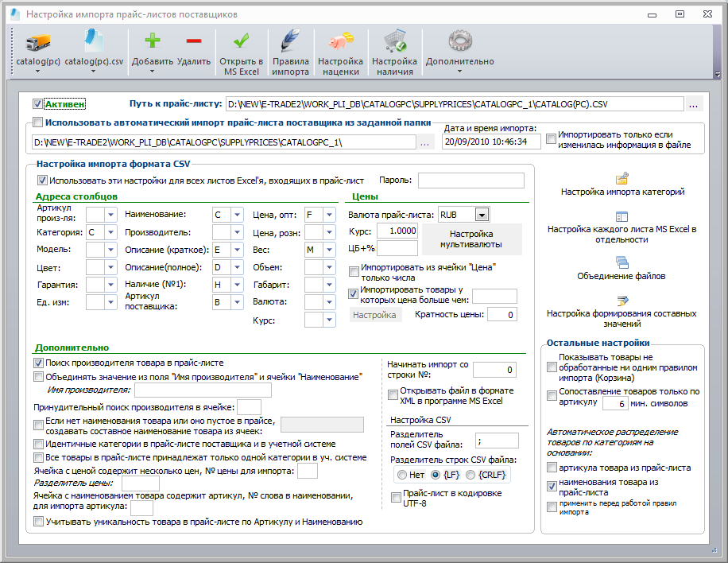Open Настройка импорта категорий icon
Screen dimensions: 728x563
[622, 178]
